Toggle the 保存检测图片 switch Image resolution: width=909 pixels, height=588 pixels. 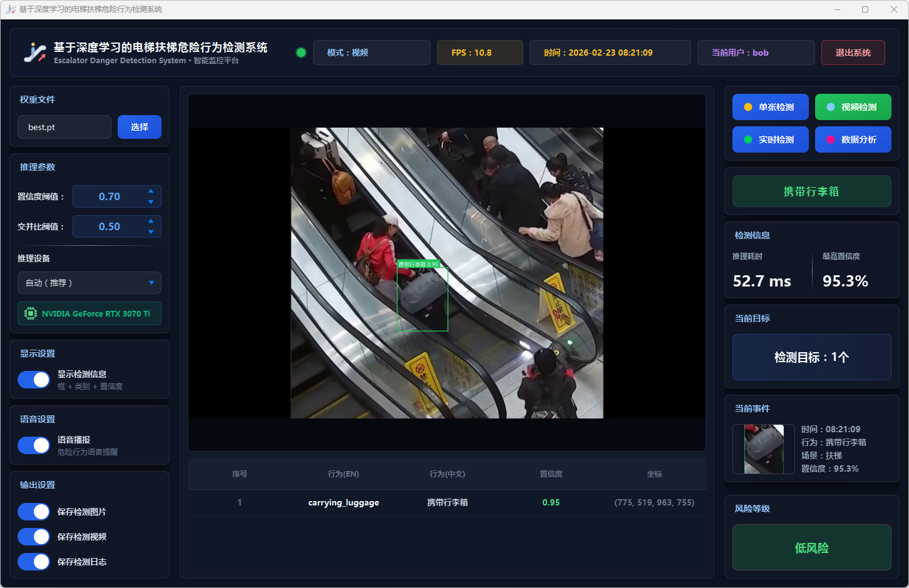click(x=34, y=512)
